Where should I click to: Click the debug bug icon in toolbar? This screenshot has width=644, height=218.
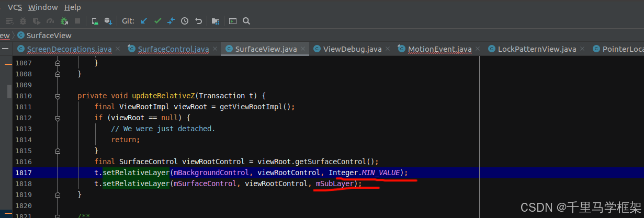23,21
